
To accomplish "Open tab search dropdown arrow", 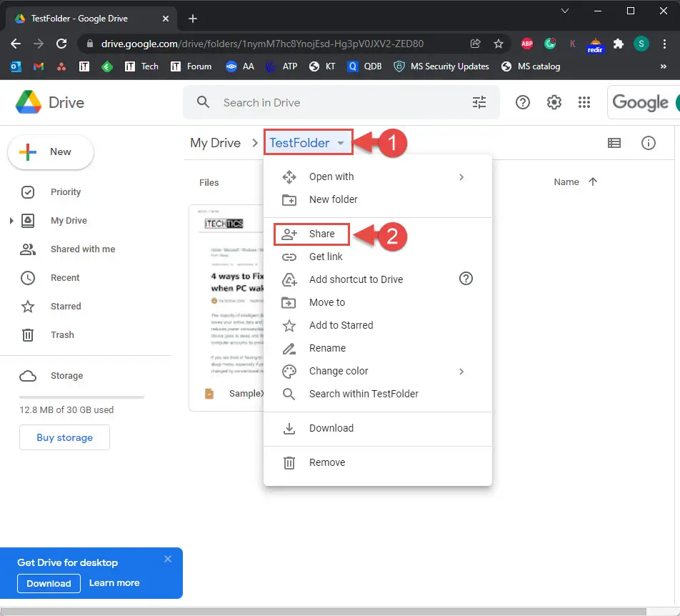I will [x=564, y=11].
